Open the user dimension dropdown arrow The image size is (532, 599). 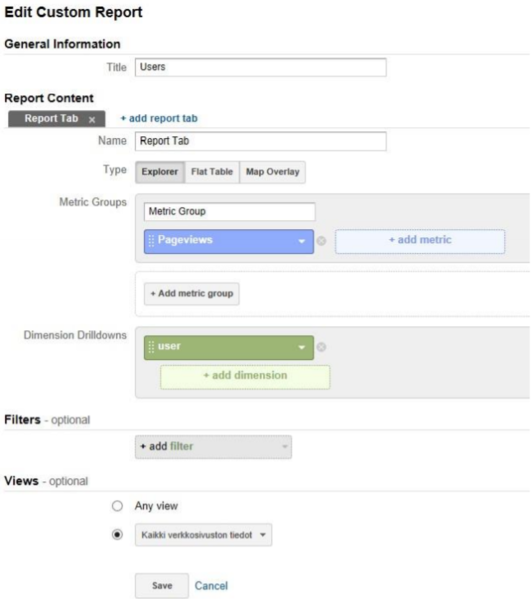pyautogui.click(x=302, y=347)
